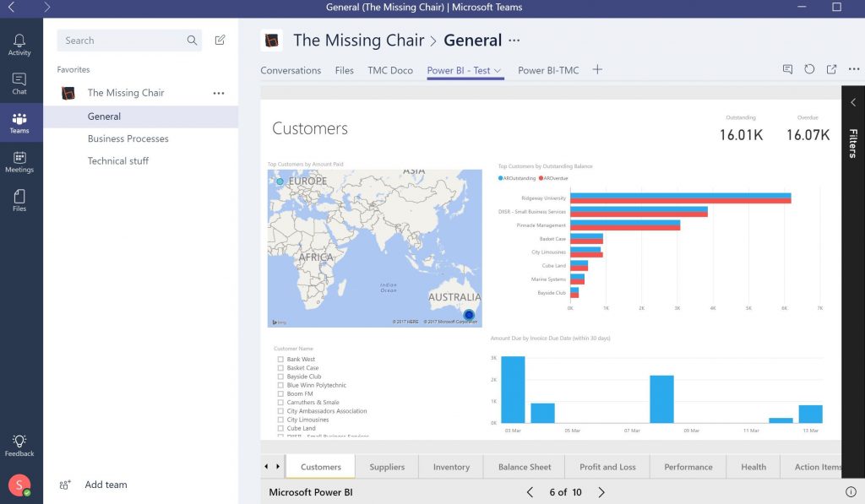Click the user profile avatar
The height and width of the screenshot is (504, 865).
pos(19,485)
